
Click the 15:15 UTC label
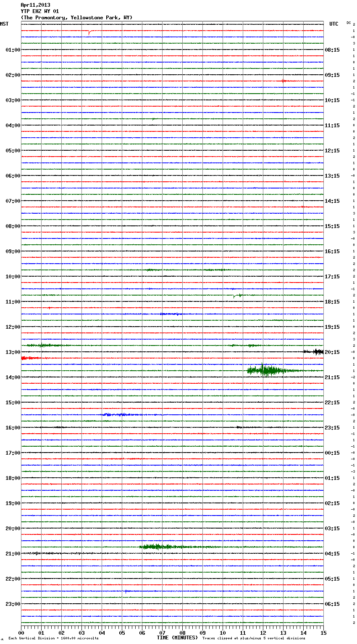[x=332, y=226]
